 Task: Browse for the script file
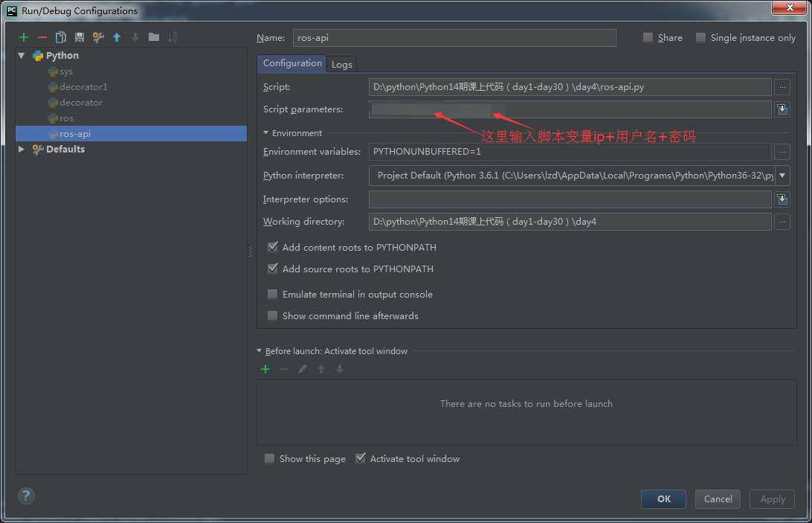click(782, 87)
